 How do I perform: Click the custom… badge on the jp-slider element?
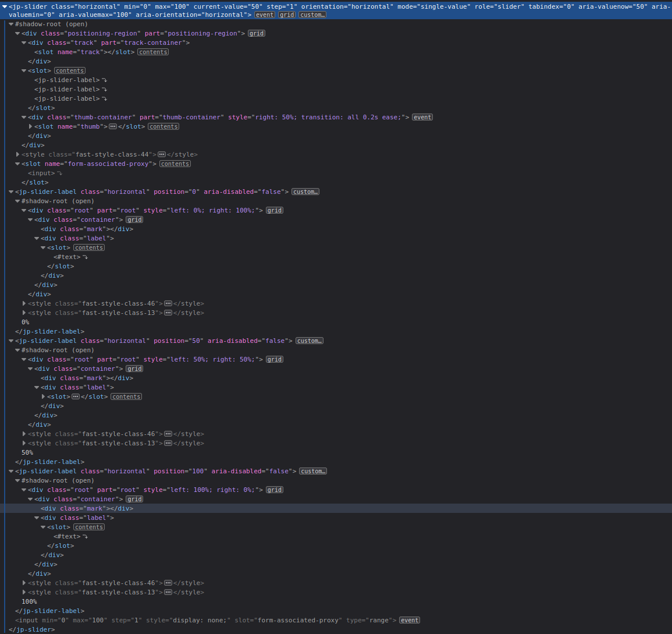click(312, 15)
